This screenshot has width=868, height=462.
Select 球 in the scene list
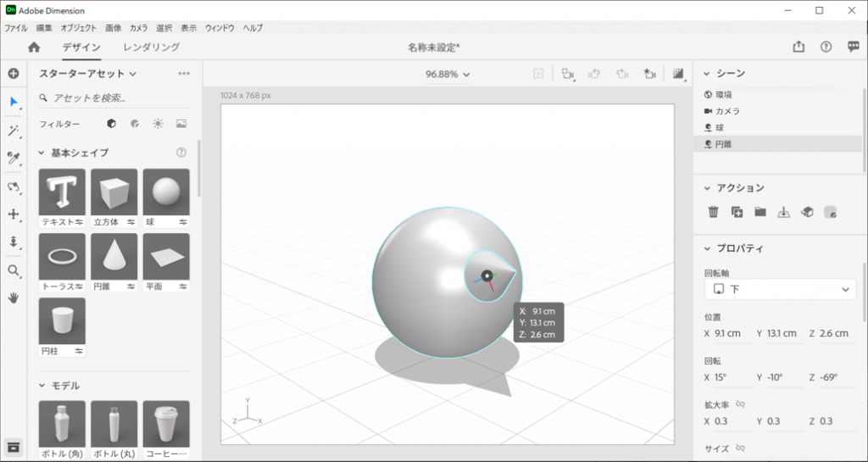[x=719, y=127]
